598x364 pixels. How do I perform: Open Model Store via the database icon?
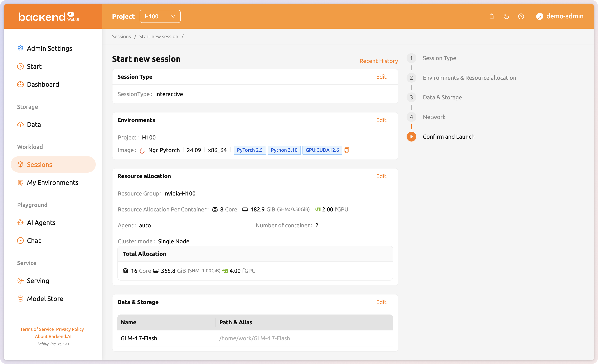[x=20, y=299]
